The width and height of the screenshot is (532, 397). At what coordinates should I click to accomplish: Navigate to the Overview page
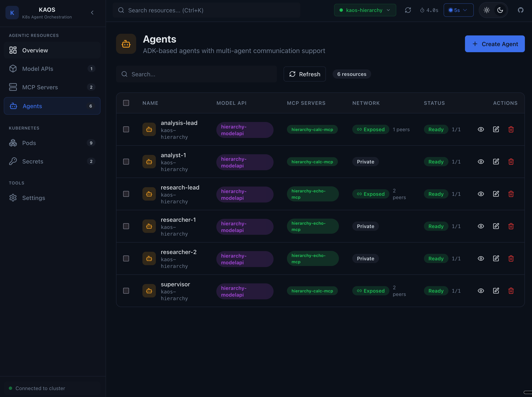(35, 50)
